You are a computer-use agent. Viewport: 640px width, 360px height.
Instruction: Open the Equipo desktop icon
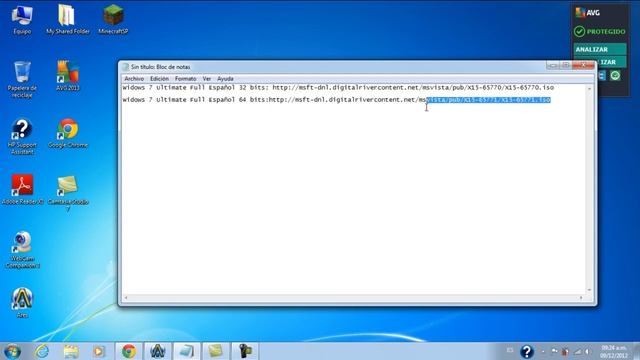coord(22,20)
